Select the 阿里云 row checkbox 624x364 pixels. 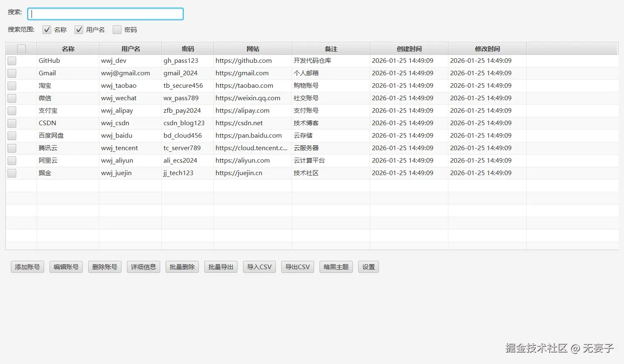pyautogui.click(x=12, y=161)
